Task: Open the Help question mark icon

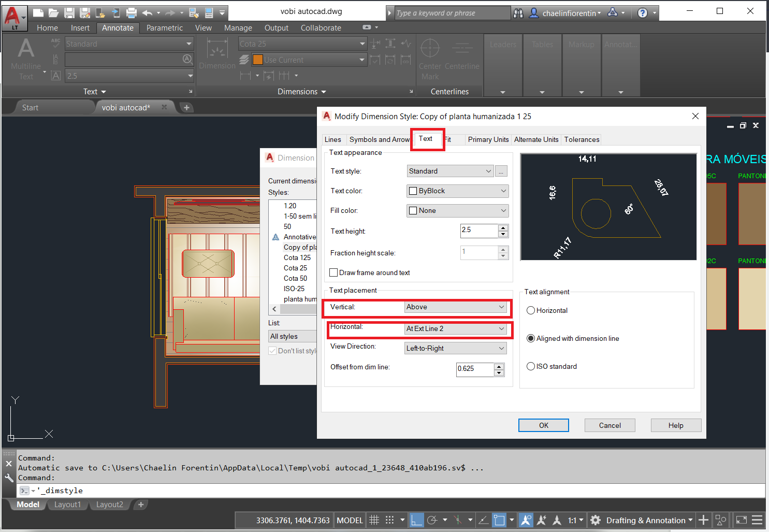Action: pyautogui.click(x=643, y=13)
